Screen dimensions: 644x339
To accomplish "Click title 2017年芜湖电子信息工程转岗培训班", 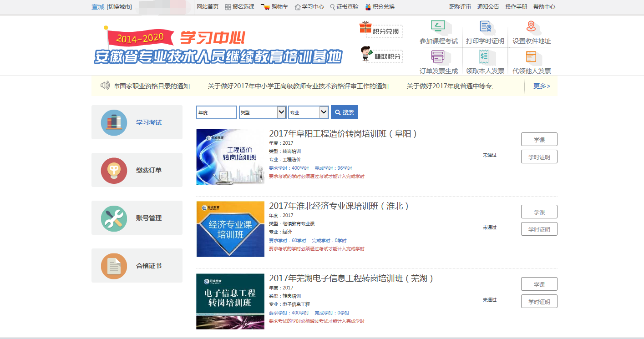I will (x=351, y=278).
